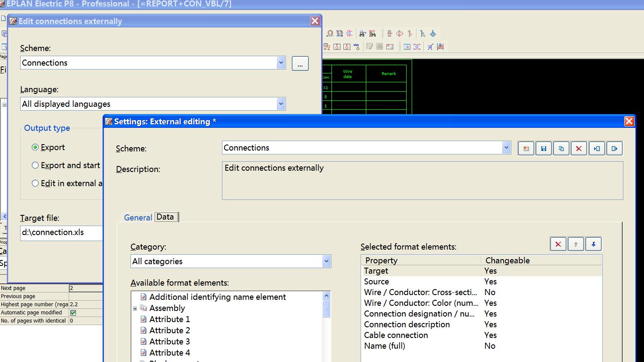
Task: Click the triple vertical lines connection icon
Action: [389, 33]
